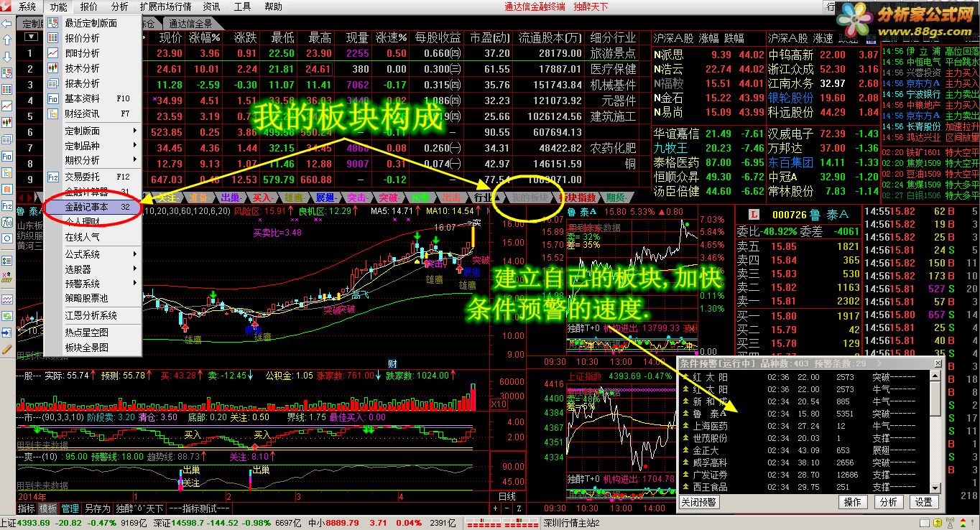Viewport: 980px width, 530px height.
Task: Click the red L icon beside 000726
Action: 754,214
